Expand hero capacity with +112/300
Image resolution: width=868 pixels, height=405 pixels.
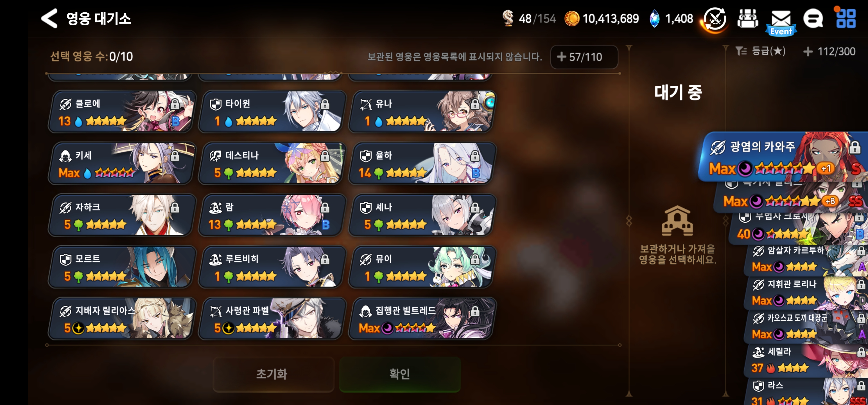coord(829,51)
